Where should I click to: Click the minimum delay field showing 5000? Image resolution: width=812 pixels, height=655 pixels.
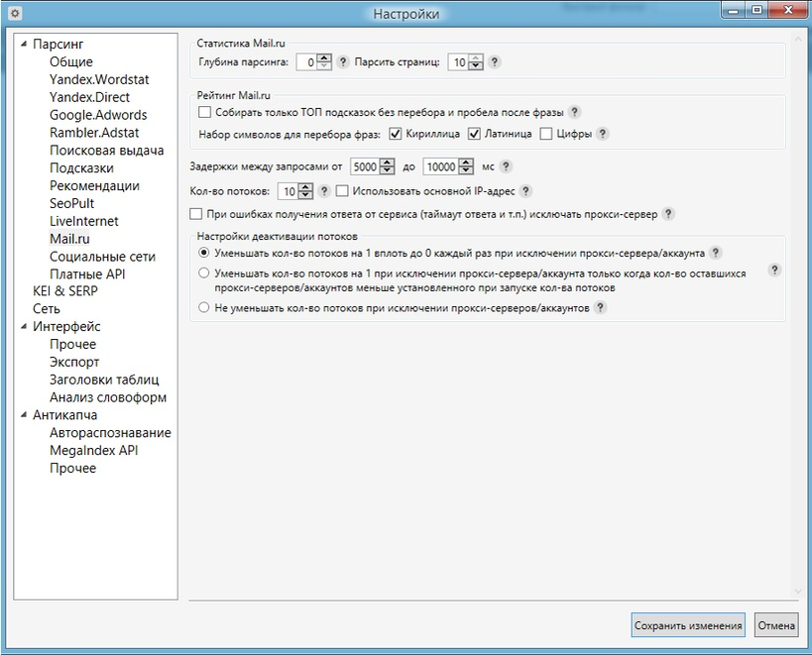[x=365, y=166]
